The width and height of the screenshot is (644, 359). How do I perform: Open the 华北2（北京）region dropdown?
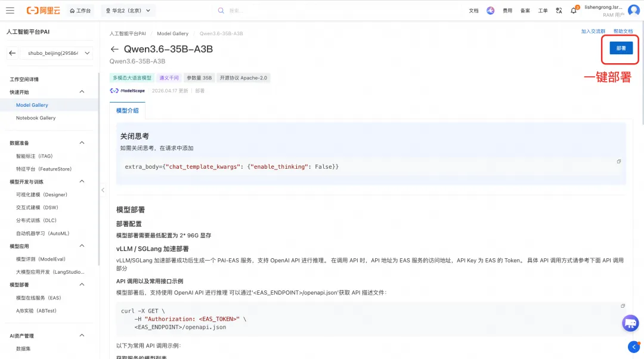click(128, 11)
